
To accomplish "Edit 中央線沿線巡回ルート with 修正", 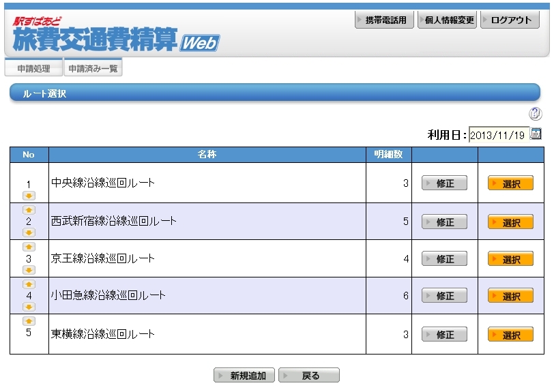I will click(444, 183).
